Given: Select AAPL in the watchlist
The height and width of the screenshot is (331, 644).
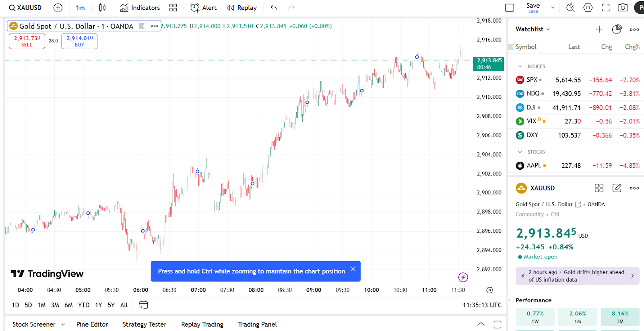Looking at the screenshot, I should coord(577,165).
